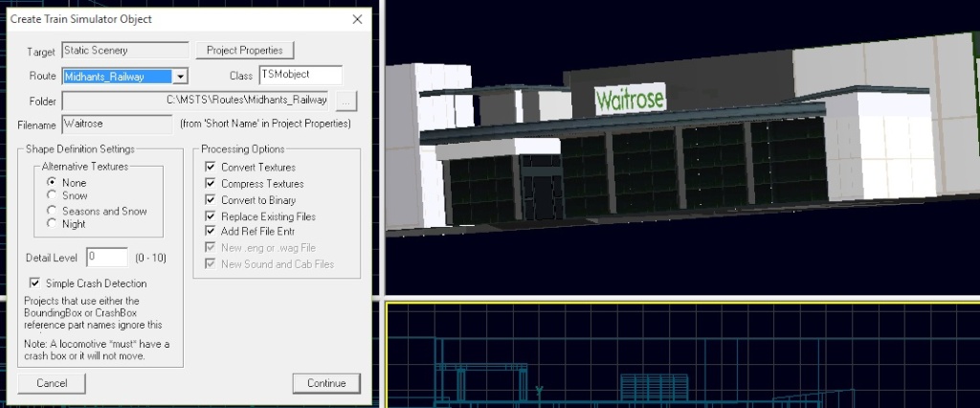This screenshot has width=980, height=408.
Task: Expand the Route dropdown arrow
Action: tap(180, 77)
